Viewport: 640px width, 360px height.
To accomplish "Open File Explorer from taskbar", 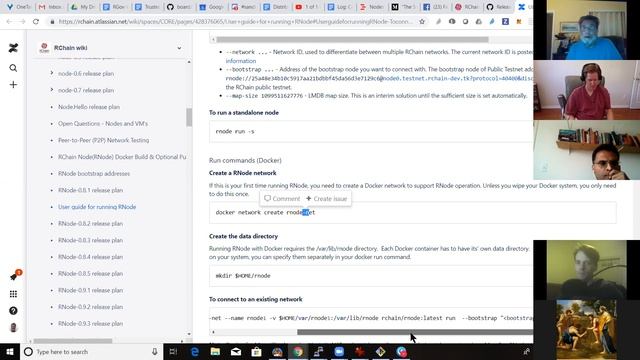I will click(x=215, y=352).
